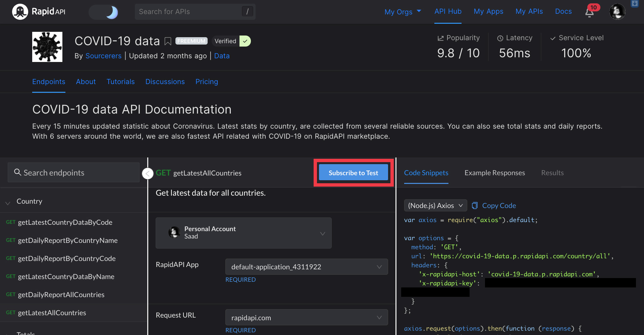Bookmark the COVID-19 data API
Image resolution: width=644 pixels, height=335 pixels.
[x=168, y=41]
